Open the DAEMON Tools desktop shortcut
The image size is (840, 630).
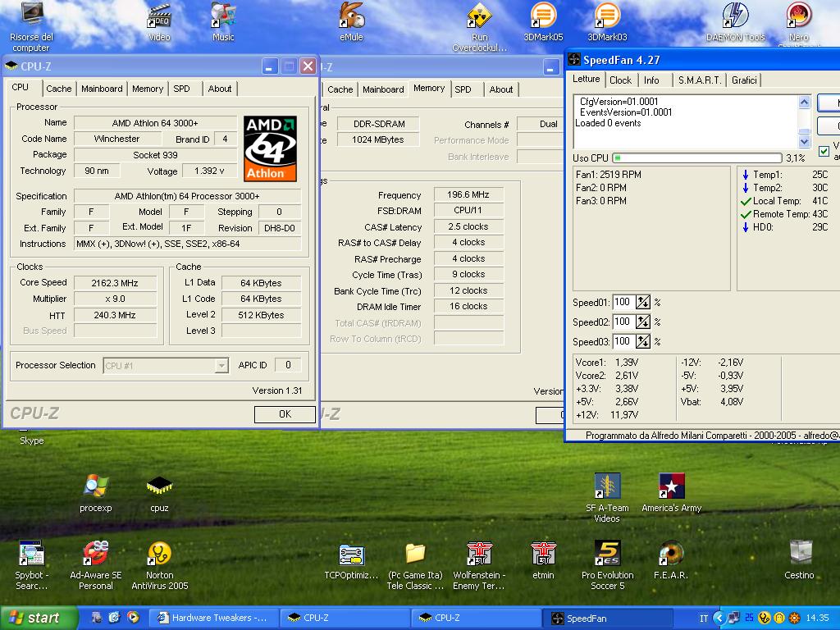(736, 23)
